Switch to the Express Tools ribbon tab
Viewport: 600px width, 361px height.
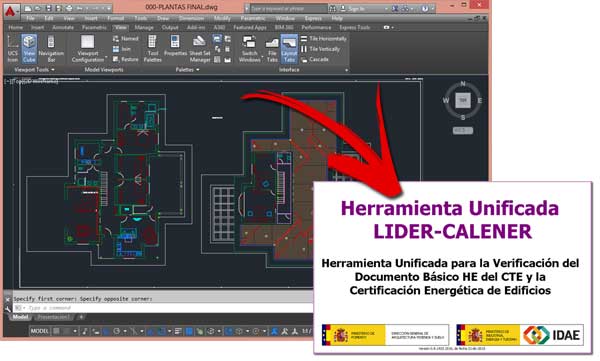[x=355, y=28]
